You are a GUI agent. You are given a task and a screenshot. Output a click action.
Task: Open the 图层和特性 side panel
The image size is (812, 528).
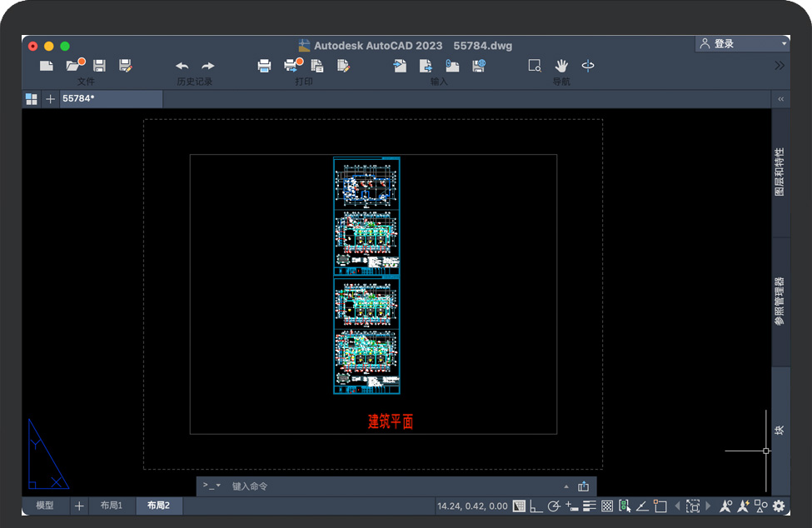(x=780, y=172)
